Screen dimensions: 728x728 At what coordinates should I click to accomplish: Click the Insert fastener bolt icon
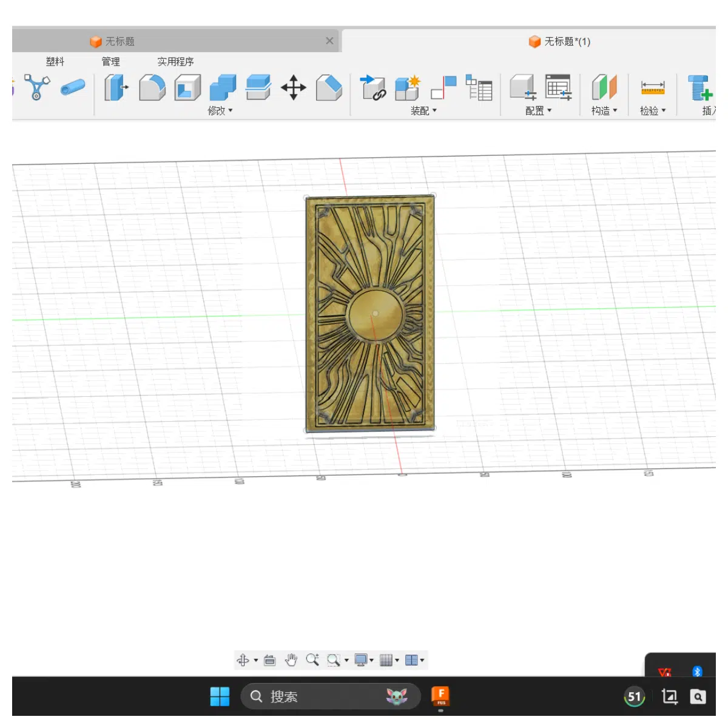(x=701, y=87)
